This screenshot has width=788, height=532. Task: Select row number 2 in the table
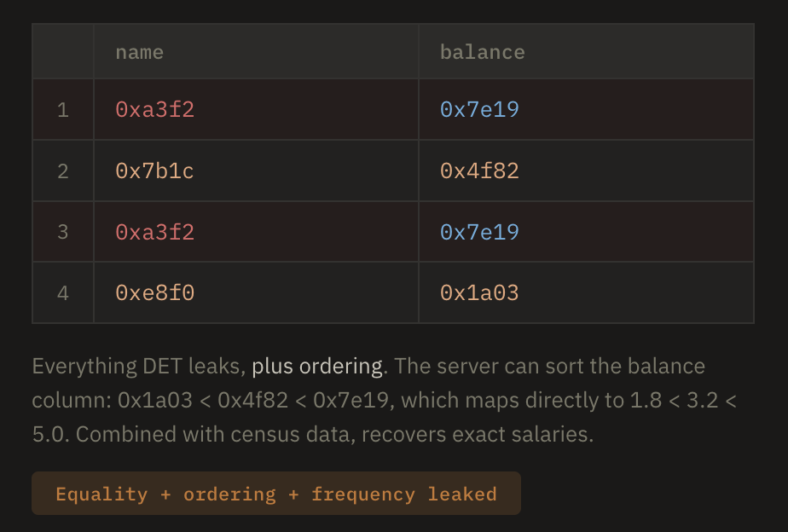tap(62, 171)
